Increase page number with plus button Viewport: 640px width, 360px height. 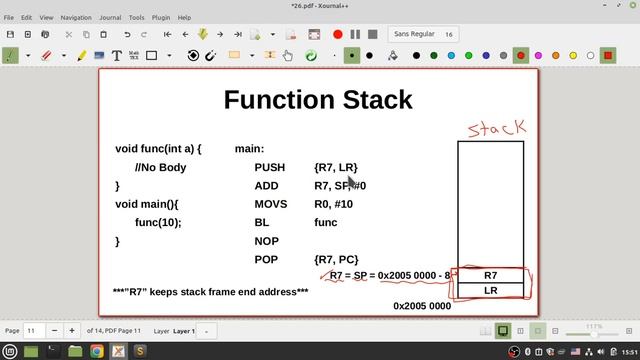point(72,331)
